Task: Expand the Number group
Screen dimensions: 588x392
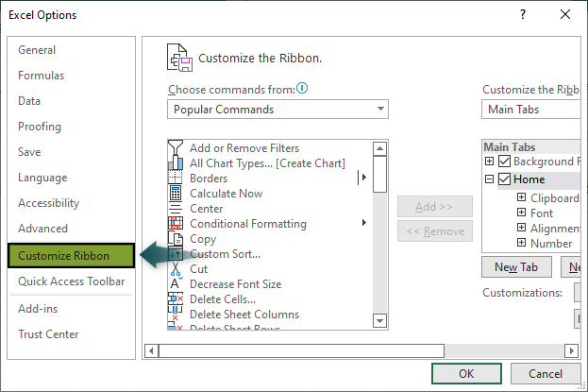Action: [x=521, y=243]
